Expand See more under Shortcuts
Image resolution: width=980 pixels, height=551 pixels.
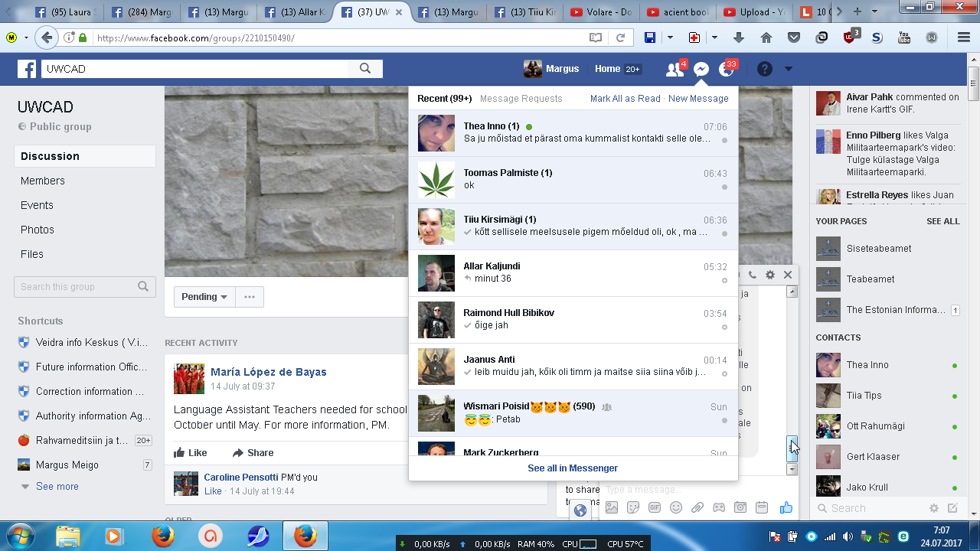pyautogui.click(x=57, y=487)
